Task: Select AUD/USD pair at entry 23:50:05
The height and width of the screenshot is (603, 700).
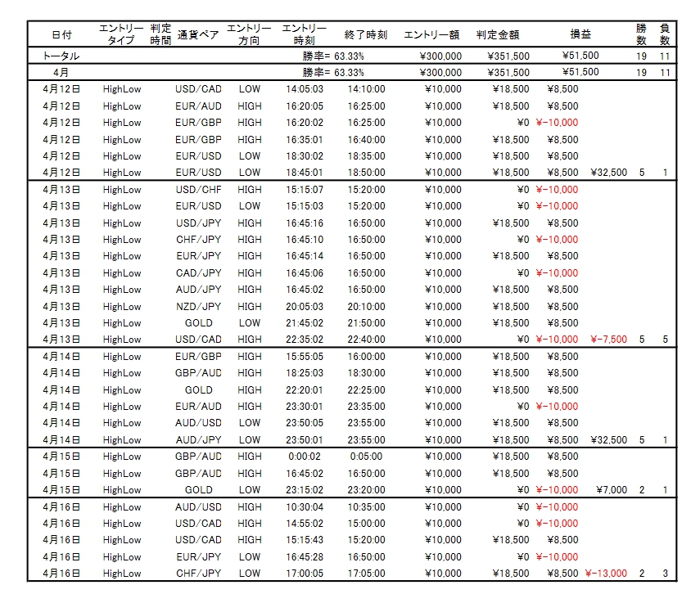Action: pos(198,423)
